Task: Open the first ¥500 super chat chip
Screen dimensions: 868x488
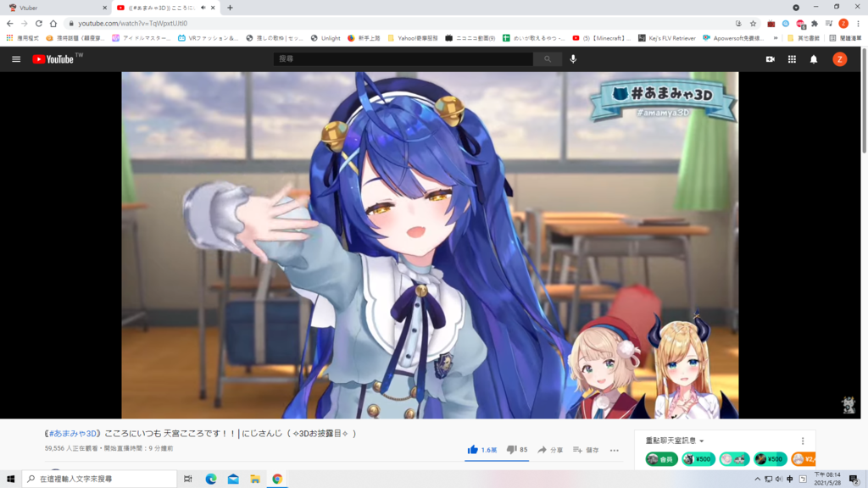Action: pyautogui.click(x=698, y=459)
